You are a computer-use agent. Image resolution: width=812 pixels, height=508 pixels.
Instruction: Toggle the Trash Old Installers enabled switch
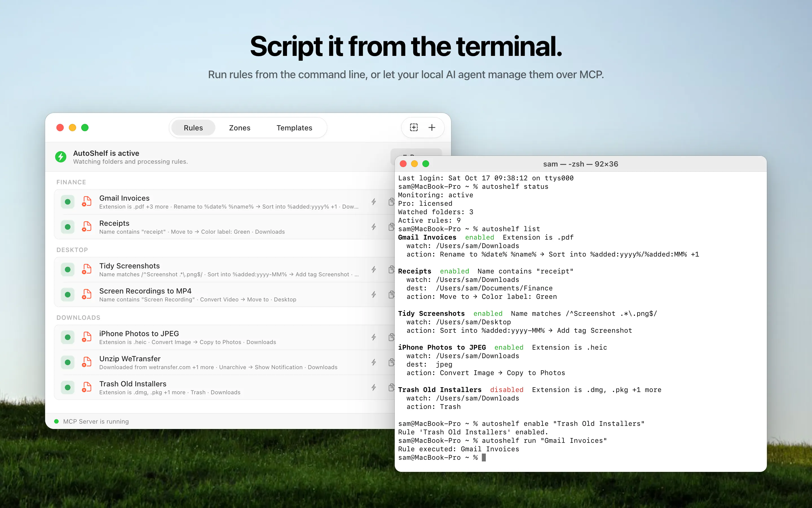click(67, 387)
